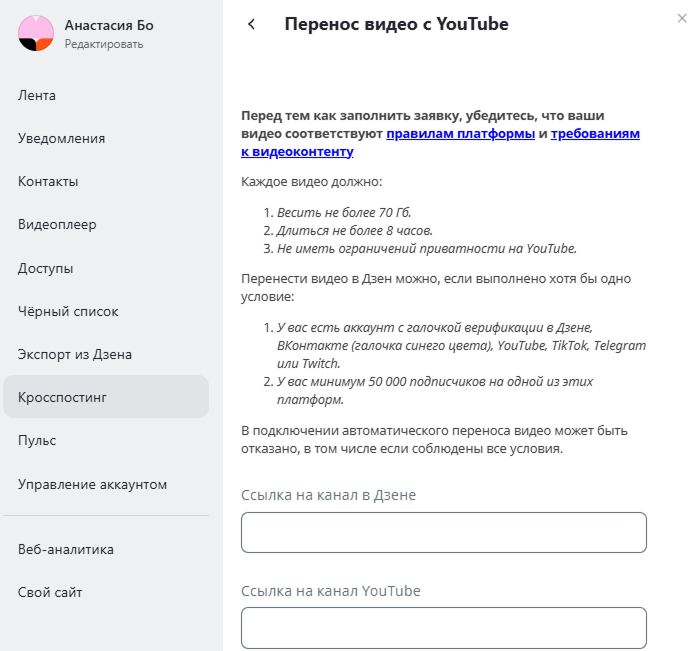
Task: Click the Редактировать profile link
Action: (x=104, y=44)
